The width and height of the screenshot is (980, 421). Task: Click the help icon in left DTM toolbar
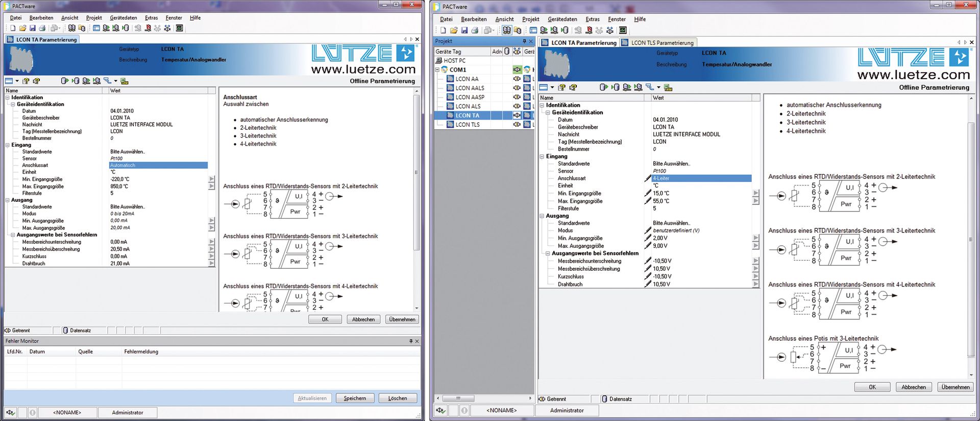pyautogui.click(x=26, y=81)
